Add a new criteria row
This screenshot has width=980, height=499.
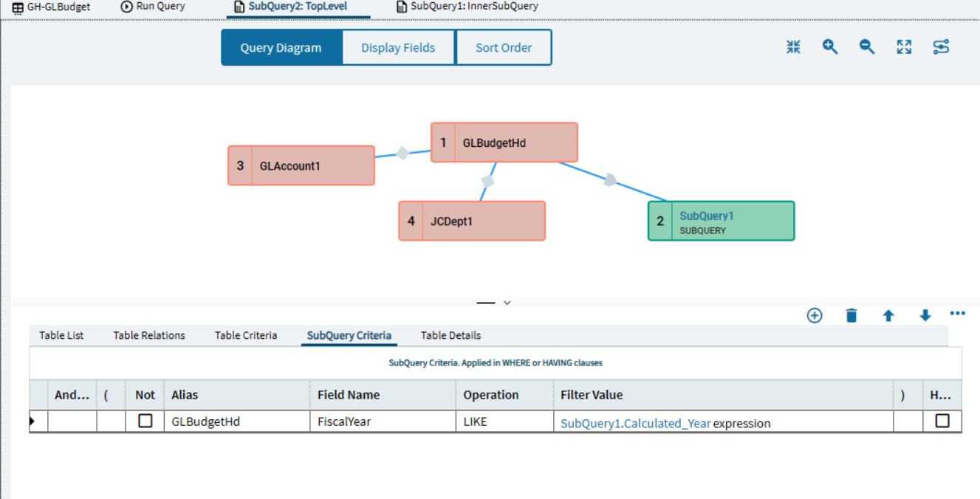[x=815, y=316]
